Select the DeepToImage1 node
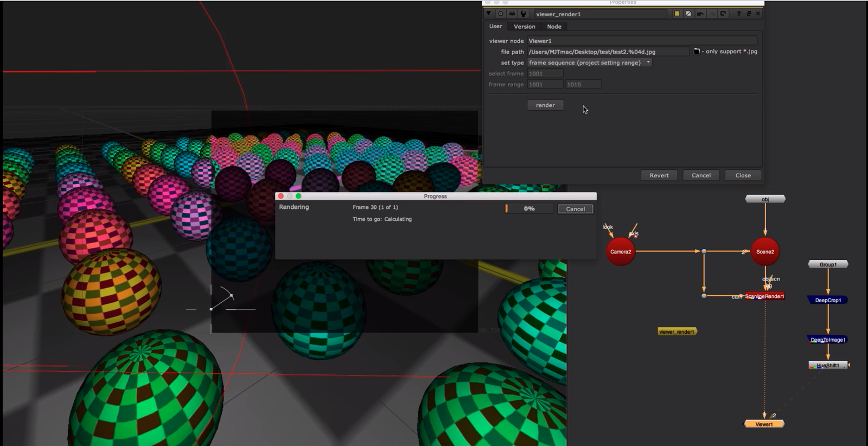The width and height of the screenshot is (868, 446). 828,340
